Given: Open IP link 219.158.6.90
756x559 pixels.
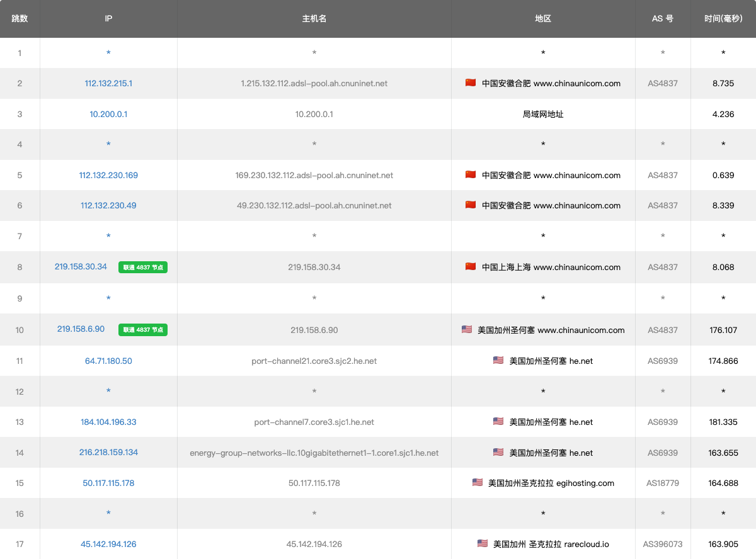Looking at the screenshot, I should (81, 329).
